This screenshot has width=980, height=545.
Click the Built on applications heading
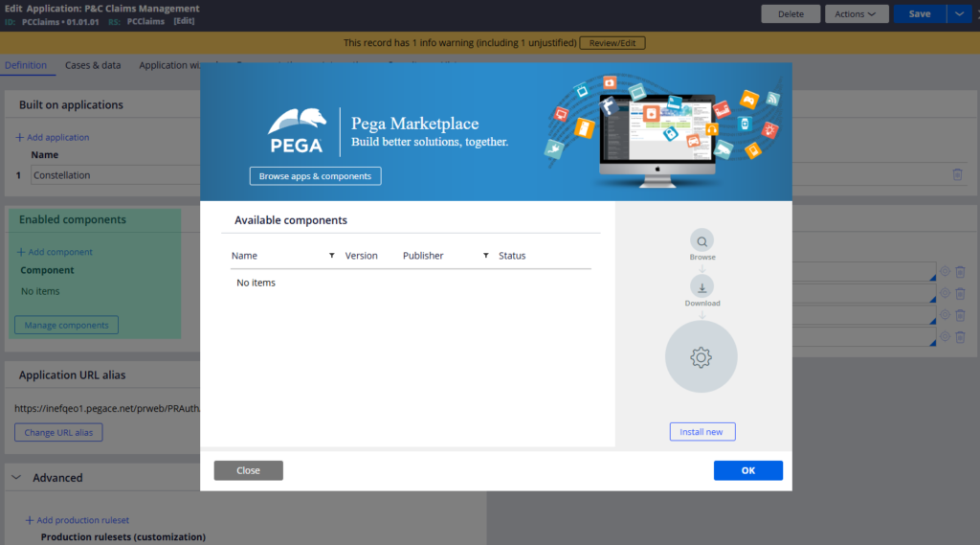click(x=71, y=104)
